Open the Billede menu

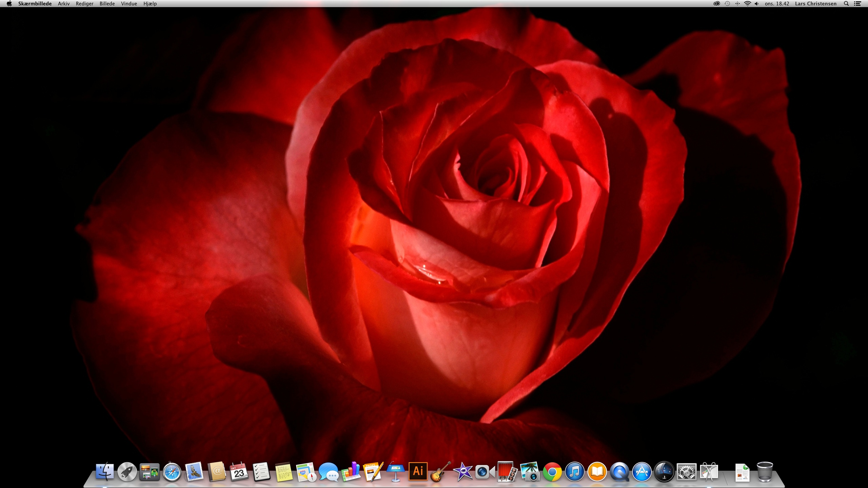pos(107,4)
